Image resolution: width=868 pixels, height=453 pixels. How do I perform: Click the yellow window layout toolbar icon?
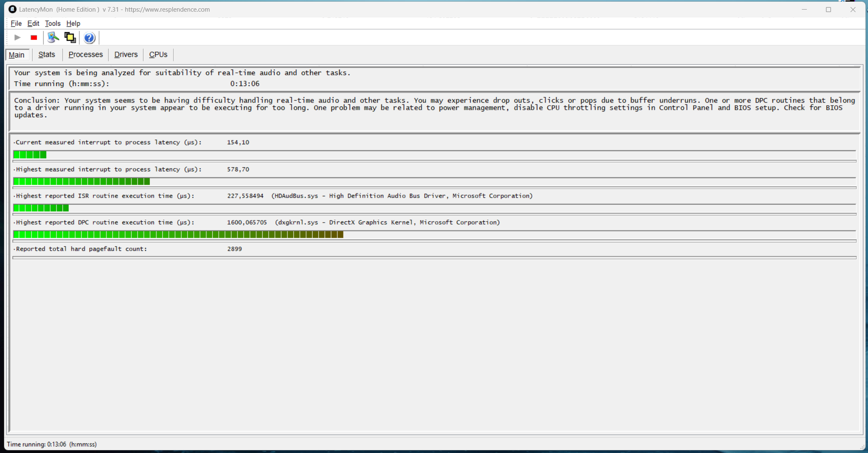[70, 37]
